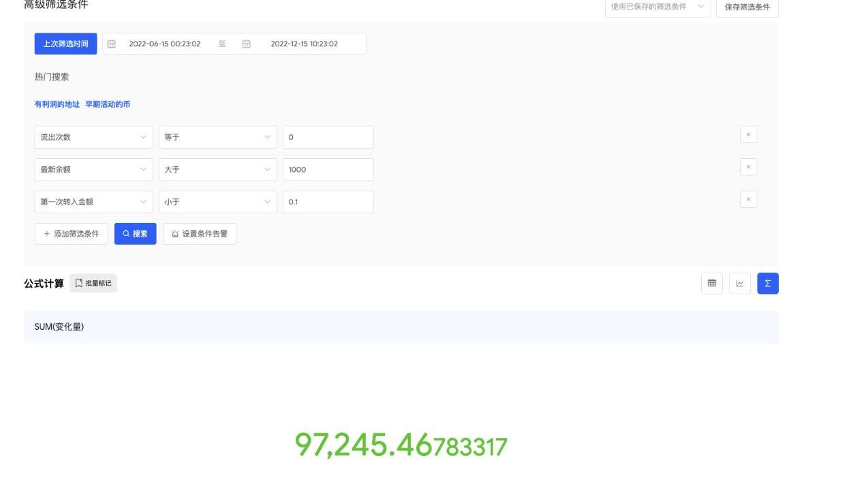Open the 大于 operator dropdown
This screenshot has height=488, width=868.
[217, 170]
